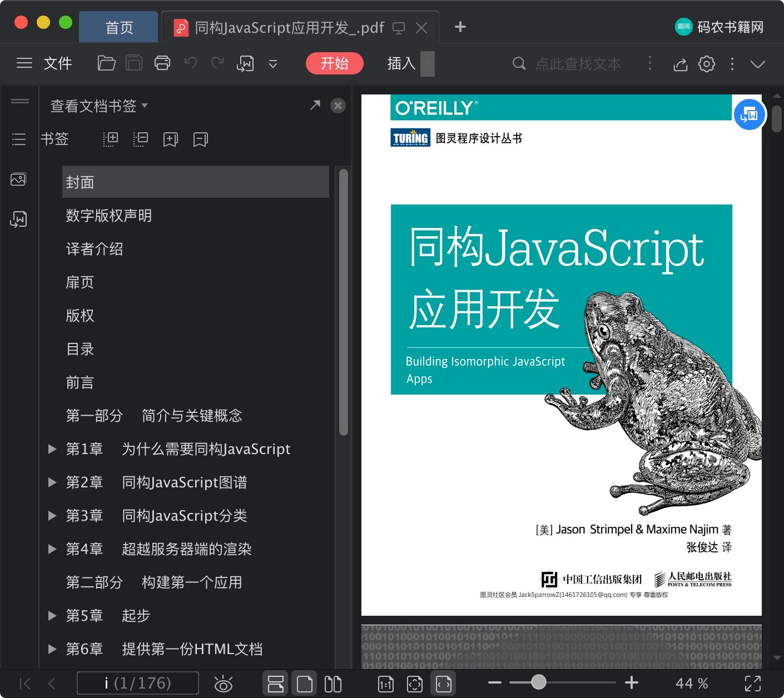Select the 开始 ribbon tab

pos(334,63)
